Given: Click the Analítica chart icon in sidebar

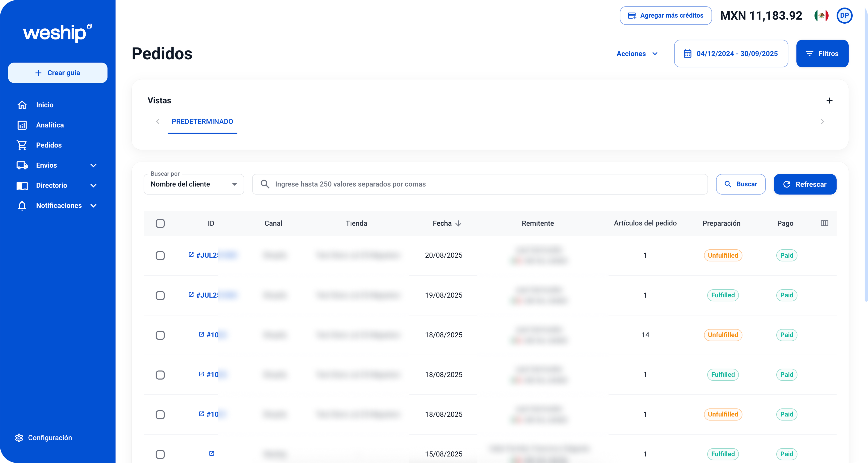Looking at the screenshot, I should 22,125.
